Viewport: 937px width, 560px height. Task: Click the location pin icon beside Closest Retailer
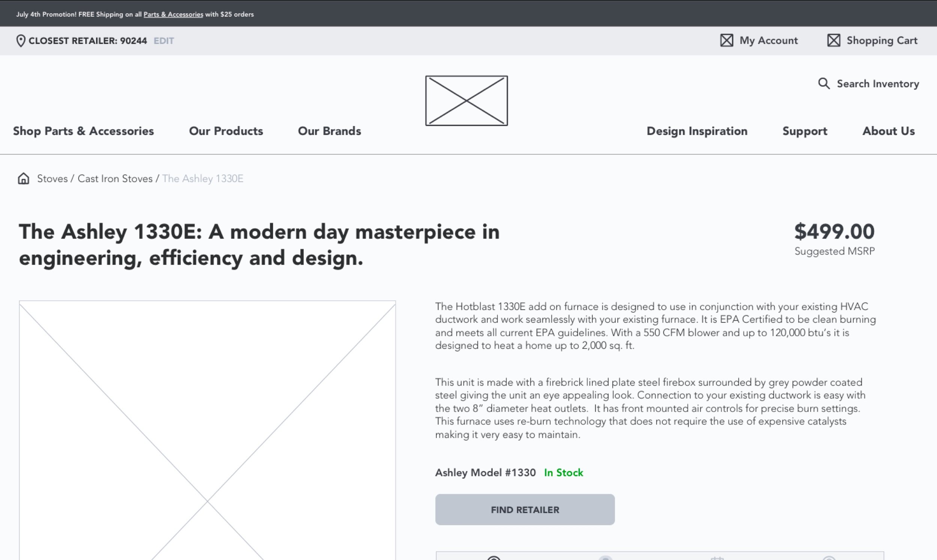pyautogui.click(x=21, y=41)
